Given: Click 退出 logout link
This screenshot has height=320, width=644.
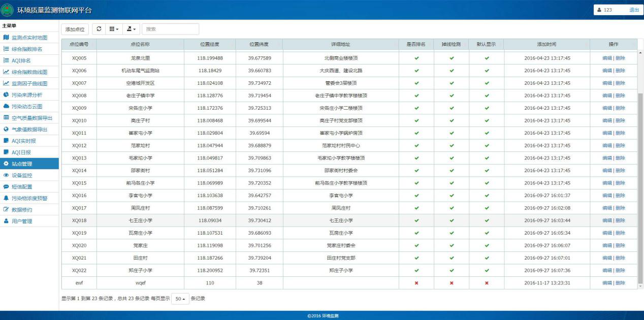Looking at the screenshot, I should click(634, 10).
